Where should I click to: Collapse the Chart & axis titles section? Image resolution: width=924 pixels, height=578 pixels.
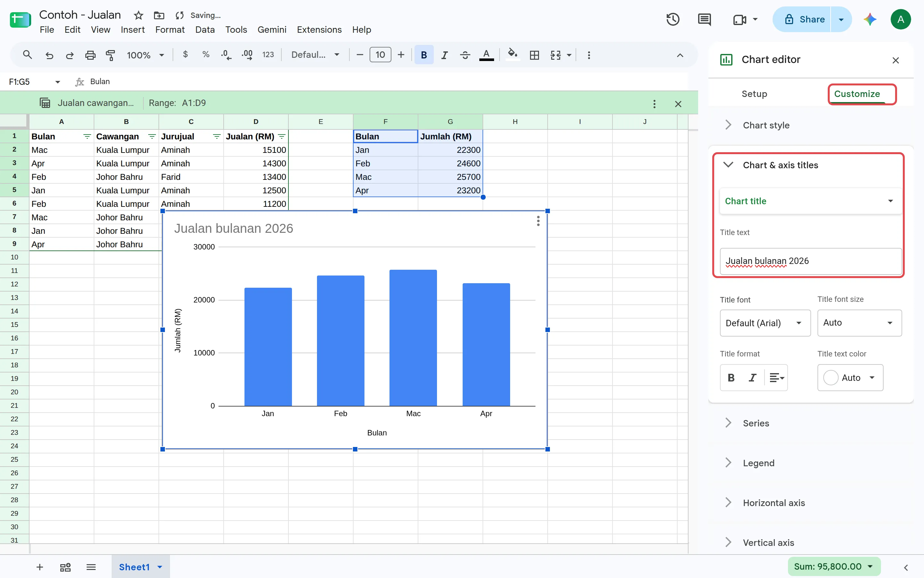(811, 165)
